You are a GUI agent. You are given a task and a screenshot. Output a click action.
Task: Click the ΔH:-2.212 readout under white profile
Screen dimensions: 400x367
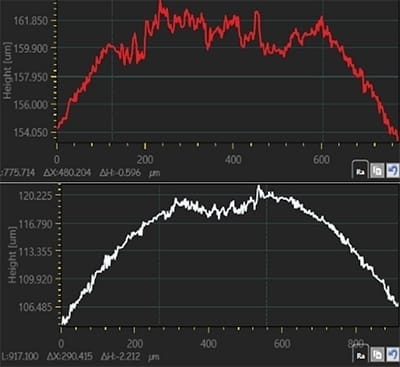pyautogui.click(x=121, y=356)
